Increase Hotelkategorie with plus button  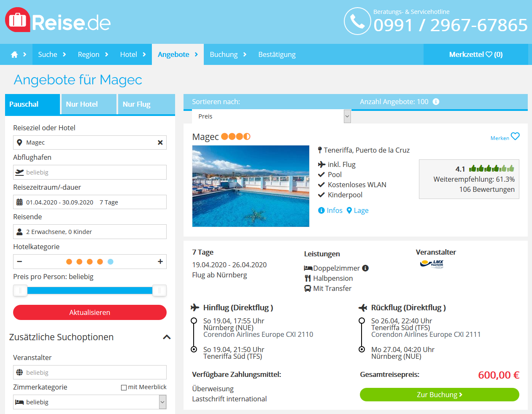(x=160, y=261)
